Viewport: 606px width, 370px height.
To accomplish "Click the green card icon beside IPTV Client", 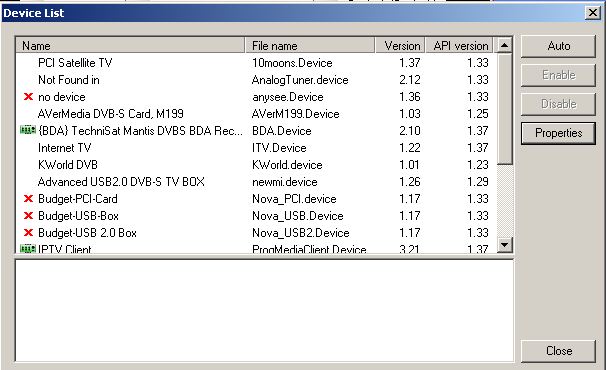I will tap(27, 249).
